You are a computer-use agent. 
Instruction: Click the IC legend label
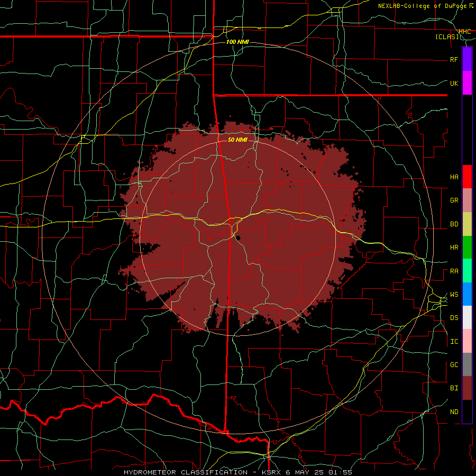454,342
